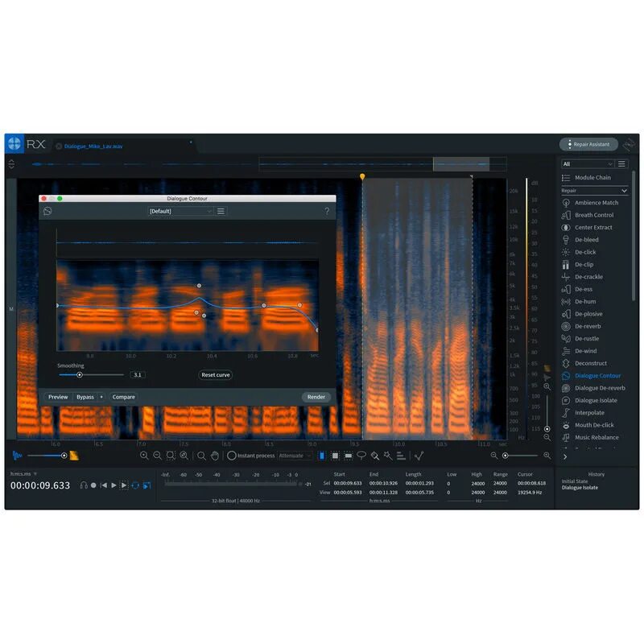Viewport: 644px width, 644px height.
Task: Toggle playhead follow button in transport
Action: point(147,485)
